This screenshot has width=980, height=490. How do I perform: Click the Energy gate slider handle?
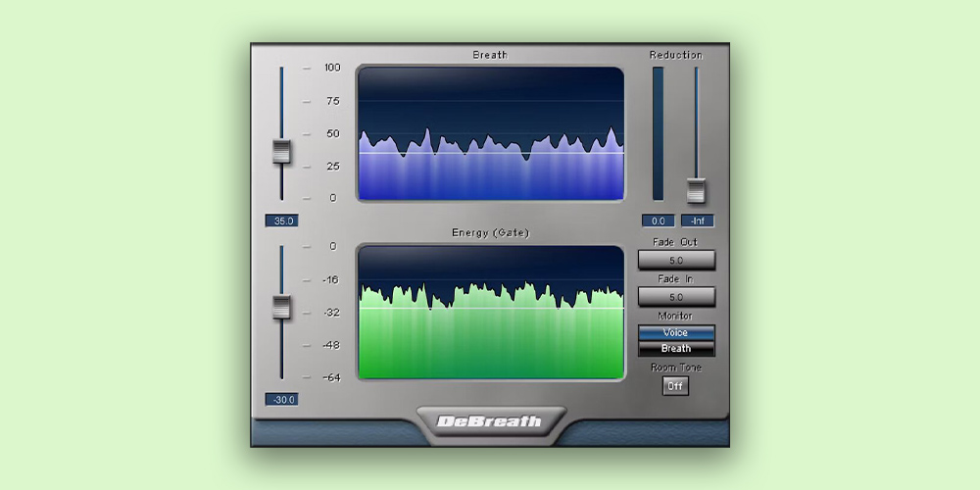(282, 307)
